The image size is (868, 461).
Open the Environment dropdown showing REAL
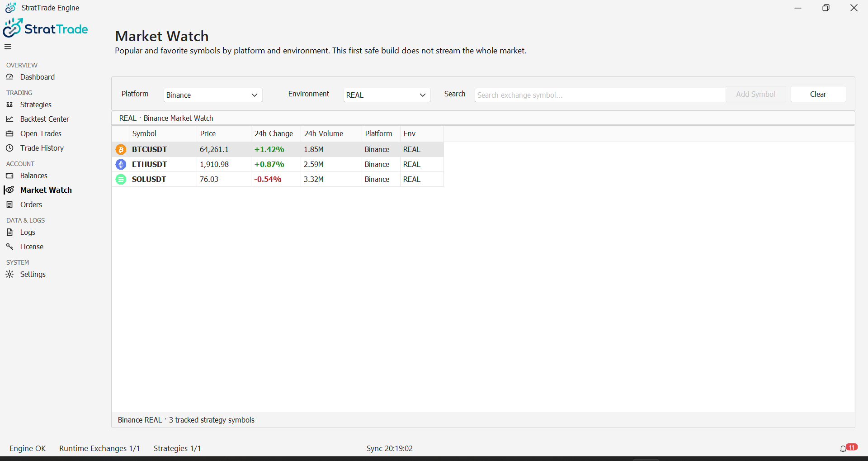pos(387,95)
